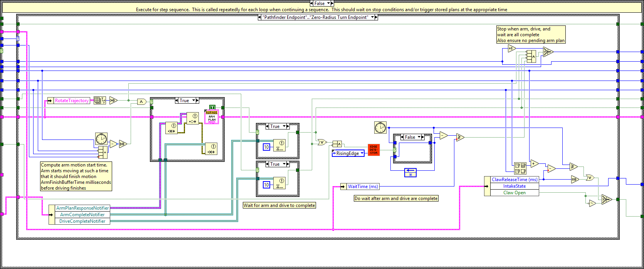
Task: Select the Select node next to compound AND
Action: pyautogui.click(x=547, y=52)
